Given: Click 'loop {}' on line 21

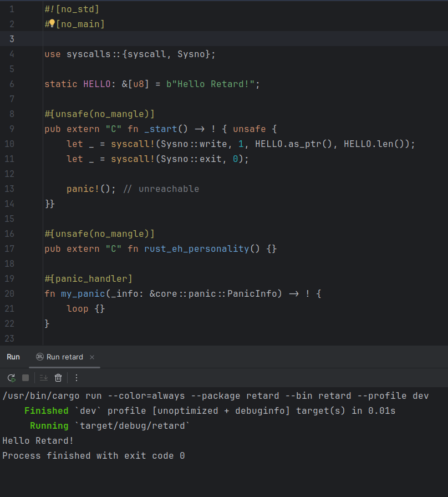Looking at the screenshot, I should pos(85,309).
